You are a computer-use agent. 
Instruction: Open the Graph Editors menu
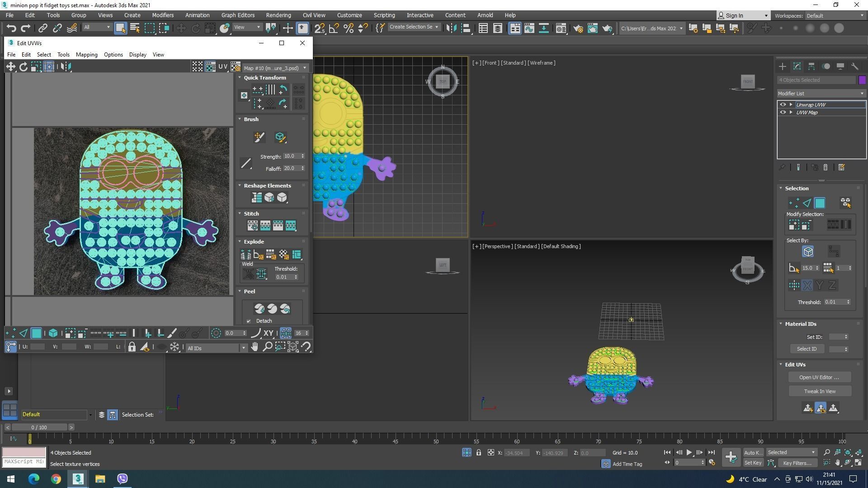click(x=238, y=15)
